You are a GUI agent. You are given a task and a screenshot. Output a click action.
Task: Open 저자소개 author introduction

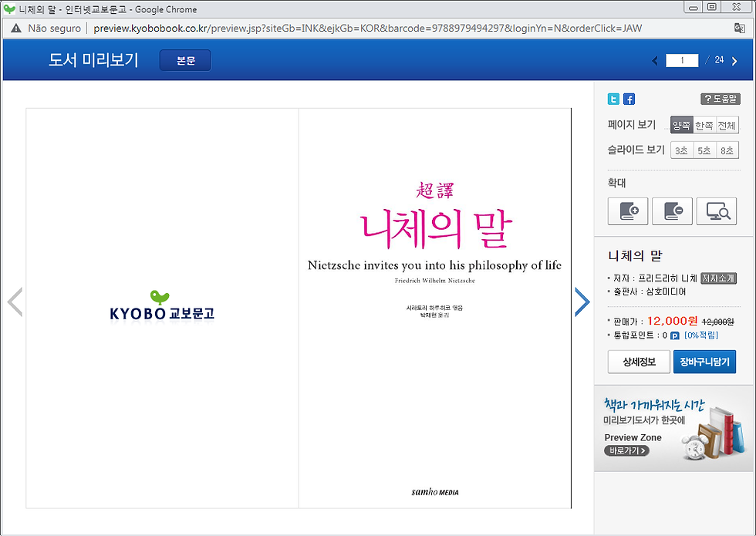click(718, 278)
